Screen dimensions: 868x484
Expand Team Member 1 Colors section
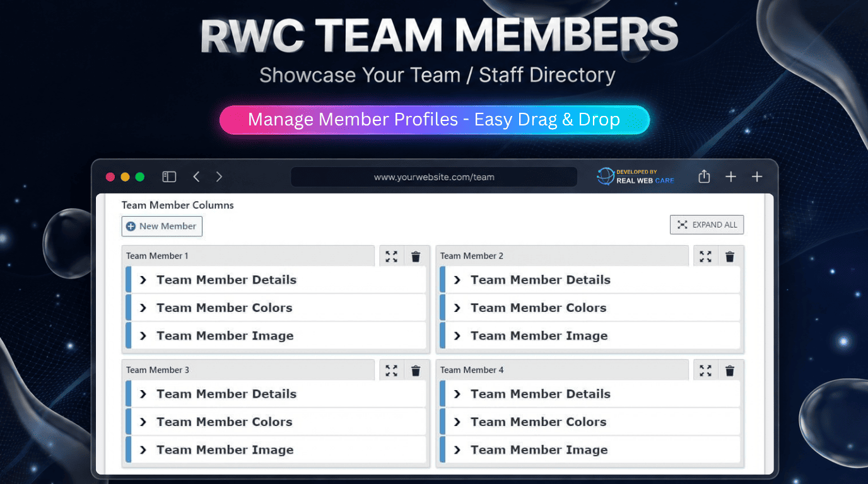(276, 308)
